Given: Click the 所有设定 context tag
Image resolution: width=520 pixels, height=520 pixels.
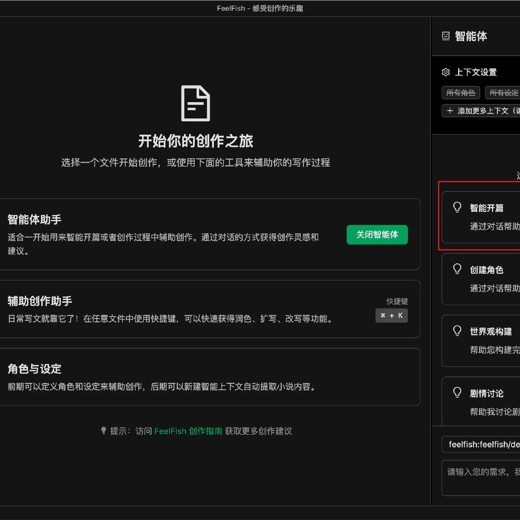Looking at the screenshot, I should pyautogui.click(x=503, y=92).
